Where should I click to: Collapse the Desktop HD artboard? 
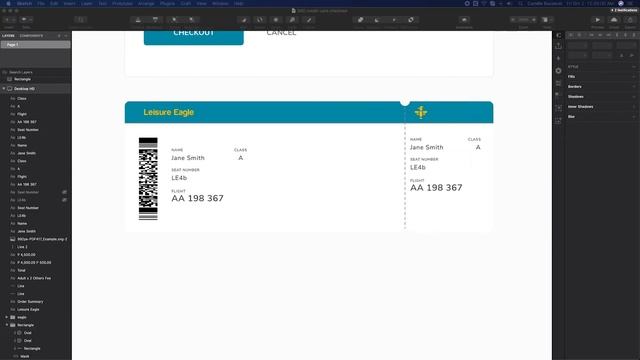4,89
